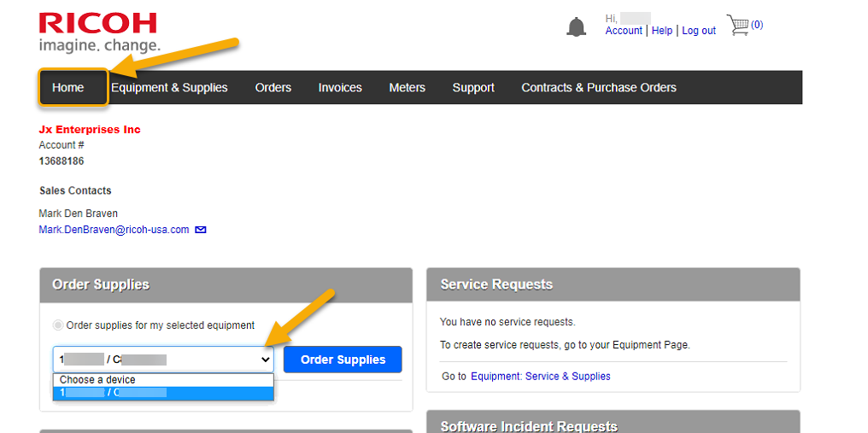Screen dimensions: 868x433
Task: Open the device selection dropdown
Action: (163, 360)
